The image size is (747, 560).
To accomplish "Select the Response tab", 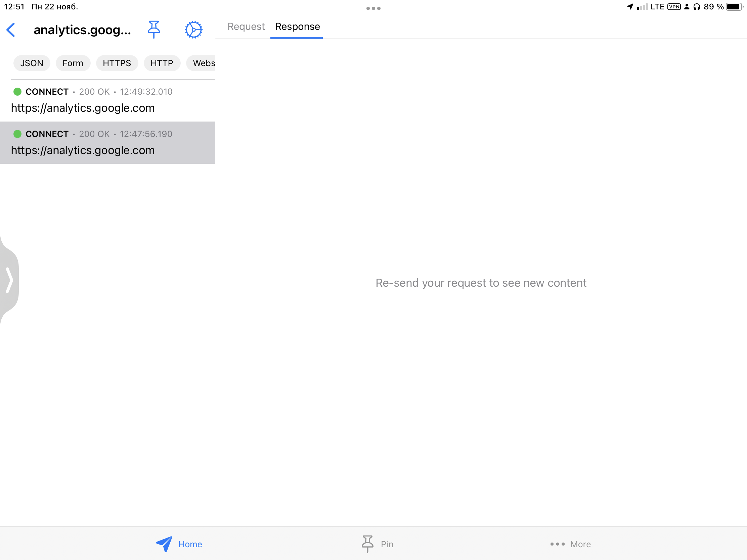I will point(297,26).
